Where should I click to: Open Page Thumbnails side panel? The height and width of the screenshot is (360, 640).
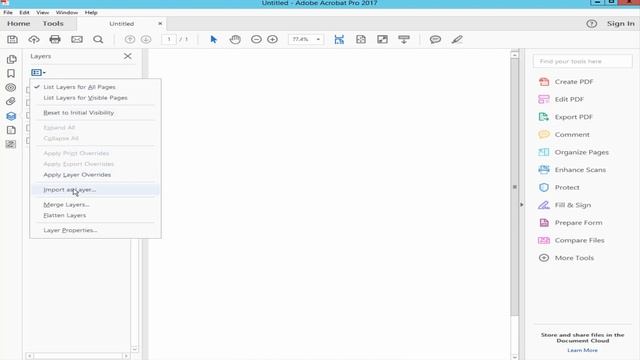(11, 60)
